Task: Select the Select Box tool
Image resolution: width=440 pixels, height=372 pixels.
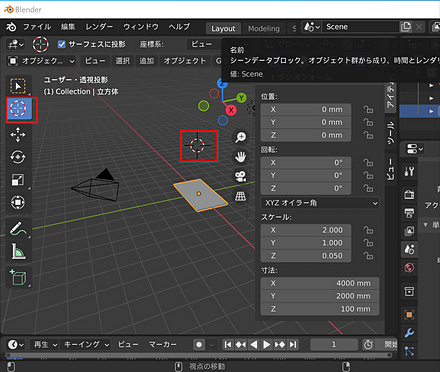Action: pos(18,86)
